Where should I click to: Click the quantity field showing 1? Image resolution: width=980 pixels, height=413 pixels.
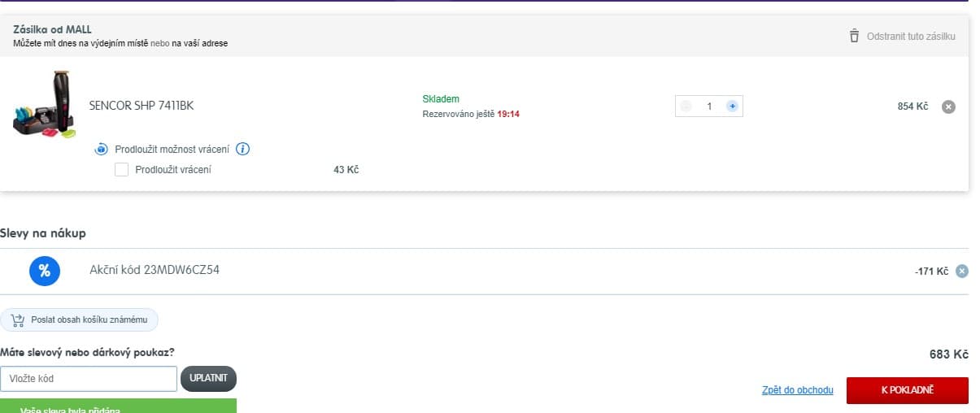[709, 107]
